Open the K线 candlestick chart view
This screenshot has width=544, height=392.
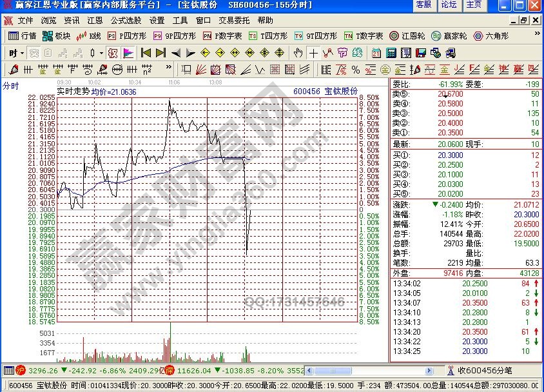(x=89, y=36)
